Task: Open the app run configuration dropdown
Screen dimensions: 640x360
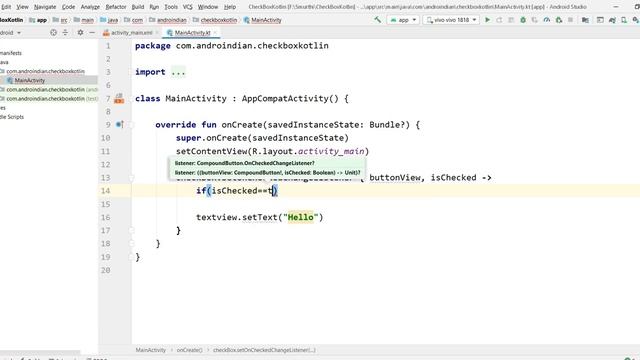Action: pos(403,20)
